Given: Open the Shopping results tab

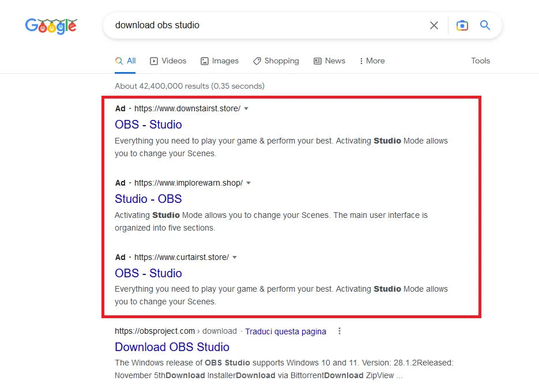Looking at the screenshot, I should 276,61.
